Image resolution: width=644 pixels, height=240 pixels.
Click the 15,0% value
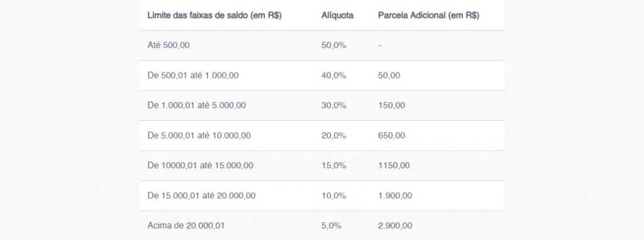coord(334,166)
